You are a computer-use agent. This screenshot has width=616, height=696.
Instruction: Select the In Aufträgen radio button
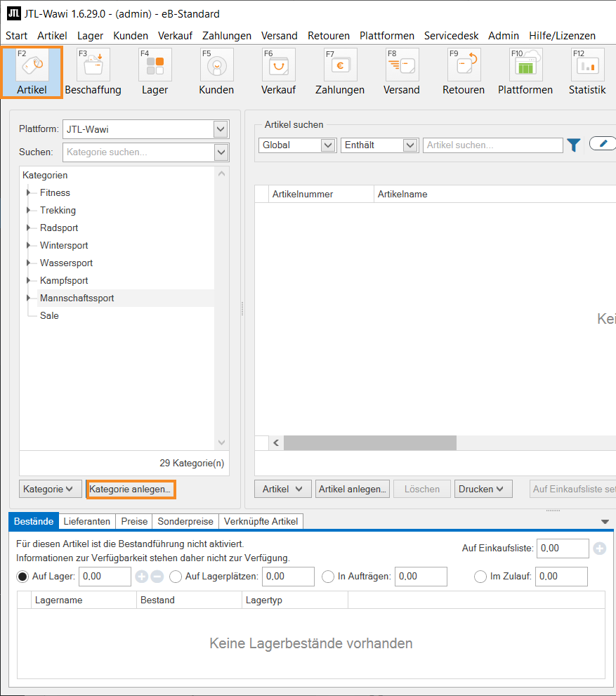point(328,577)
